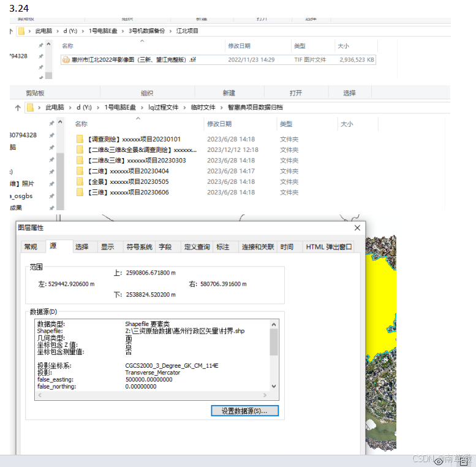The width and height of the screenshot is (476, 467).
Task: Expand chevron after 3号机数据备份 in upper breadcrumb
Action: click(170, 31)
